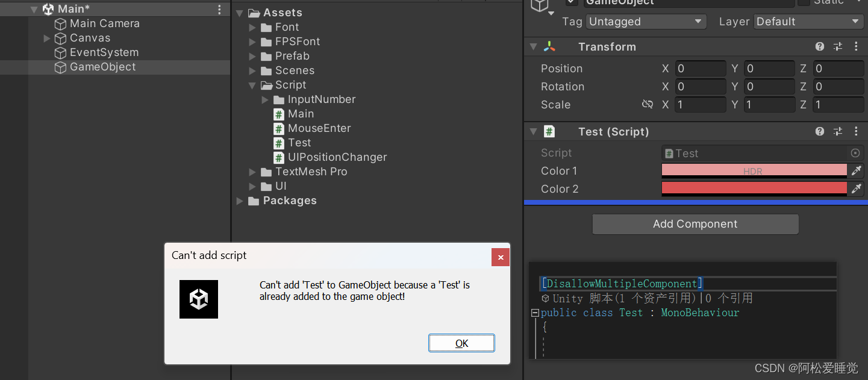The image size is (868, 380).
Task: Toggle the GameObject active checkbox
Action: pos(572,2)
